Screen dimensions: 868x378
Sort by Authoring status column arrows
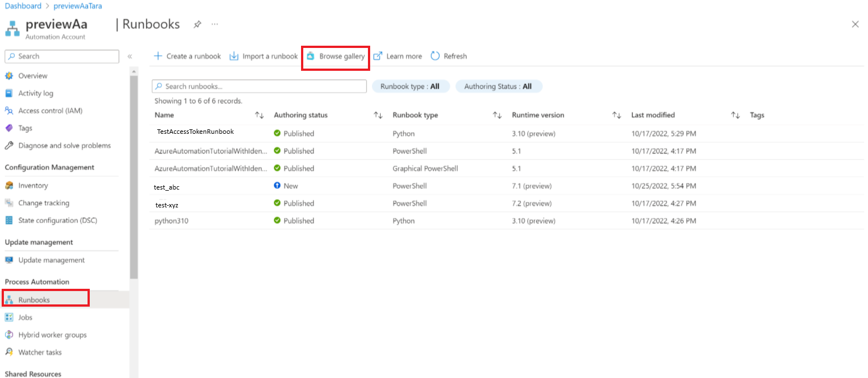pyautogui.click(x=378, y=115)
